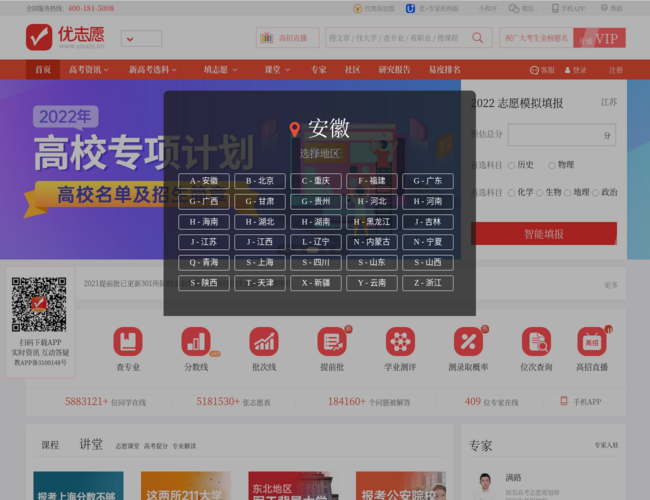Open the 测录取概率 percent icon
The image size is (650, 500).
click(x=468, y=341)
